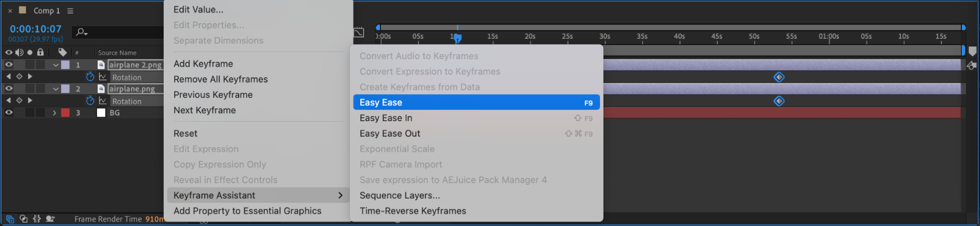
Task: Select airplane 2.png Rotation keyframe in timeline
Action: pos(779,77)
